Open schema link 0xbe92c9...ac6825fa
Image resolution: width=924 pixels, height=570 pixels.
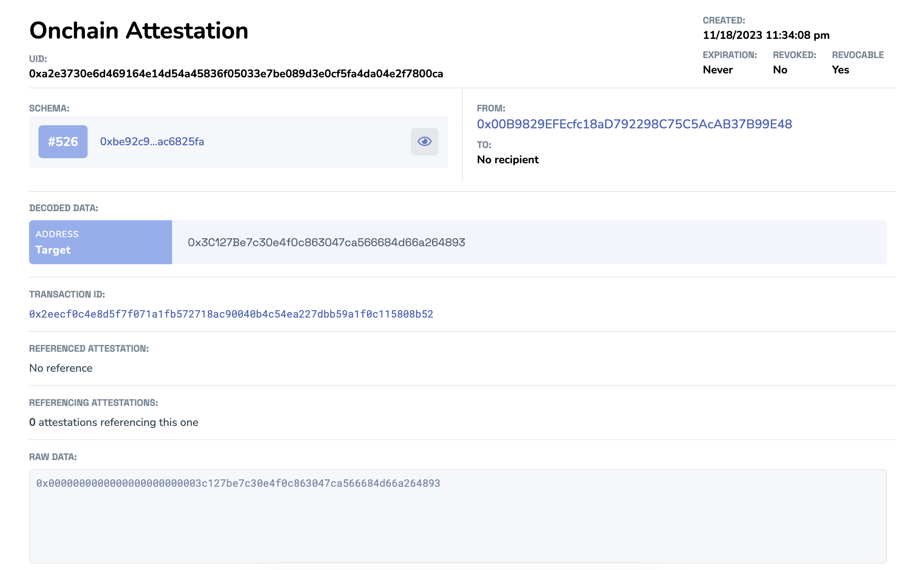152,142
